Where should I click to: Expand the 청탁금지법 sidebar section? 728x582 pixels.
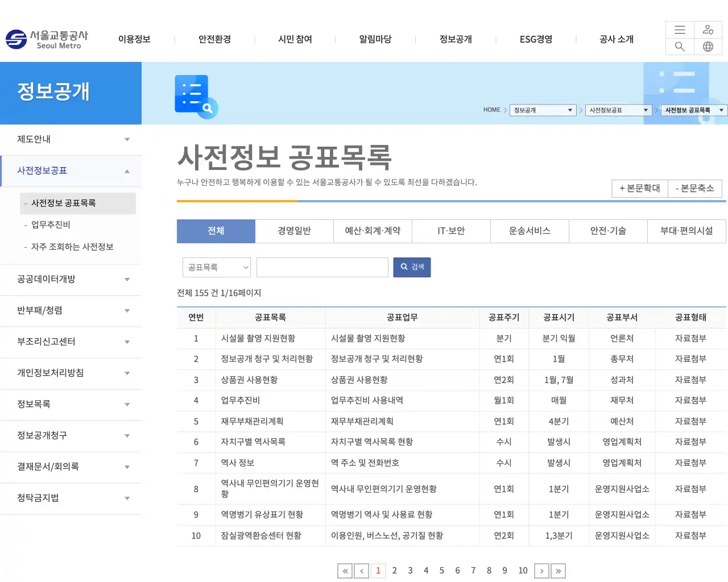71,498
